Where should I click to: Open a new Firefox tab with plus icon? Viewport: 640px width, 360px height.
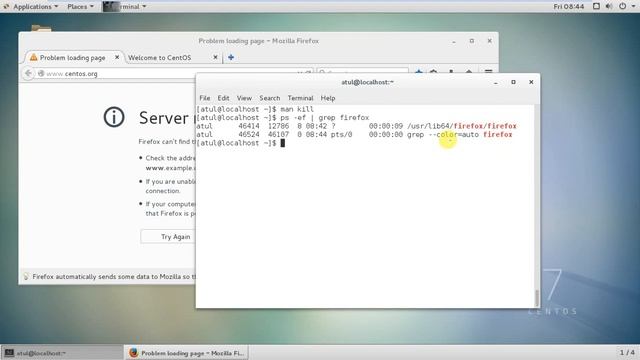[x=231, y=58]
